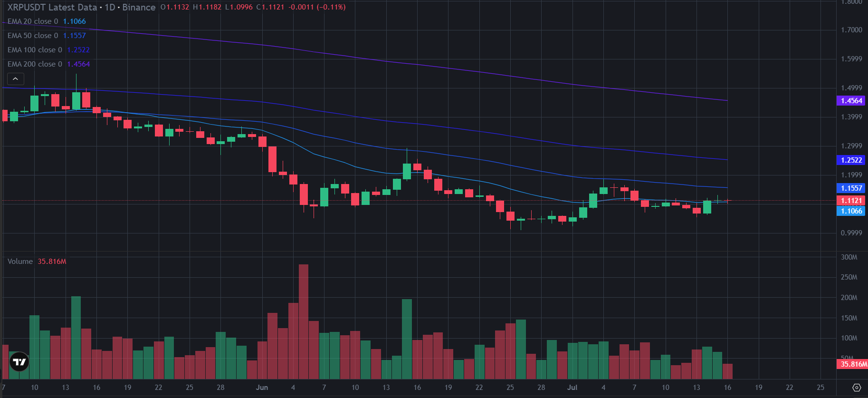Click the TradingView logo badge
868x398 pixels.
pyautogui.click(x=19, y=362)
